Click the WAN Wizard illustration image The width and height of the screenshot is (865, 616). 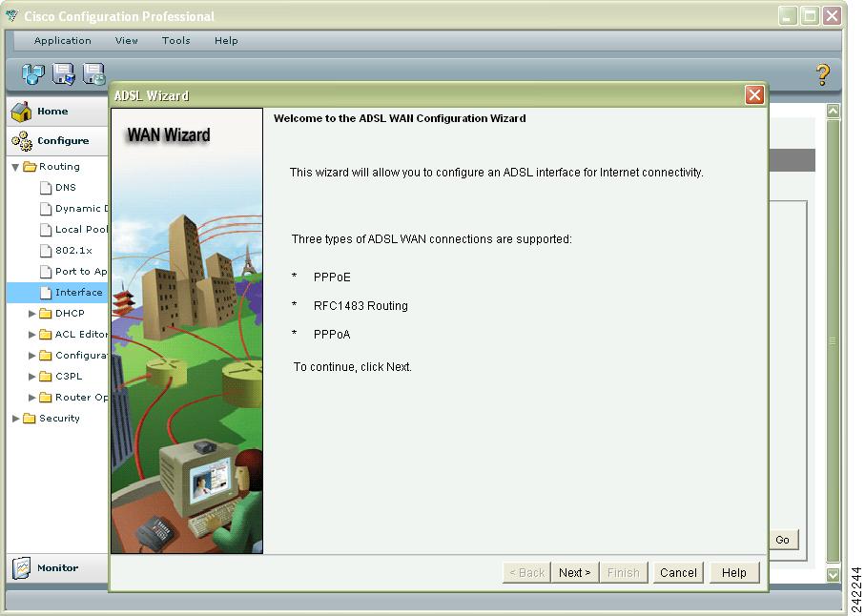187,331
